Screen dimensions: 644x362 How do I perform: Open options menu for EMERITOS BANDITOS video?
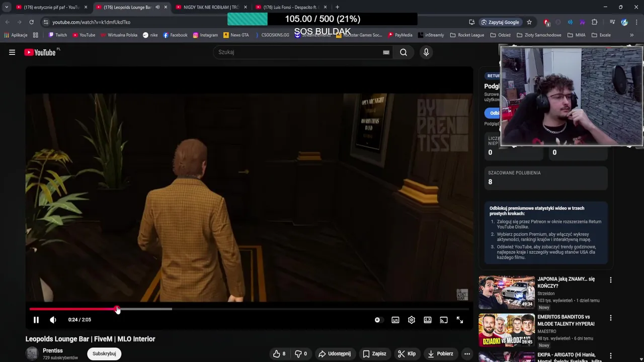[611, 318]
